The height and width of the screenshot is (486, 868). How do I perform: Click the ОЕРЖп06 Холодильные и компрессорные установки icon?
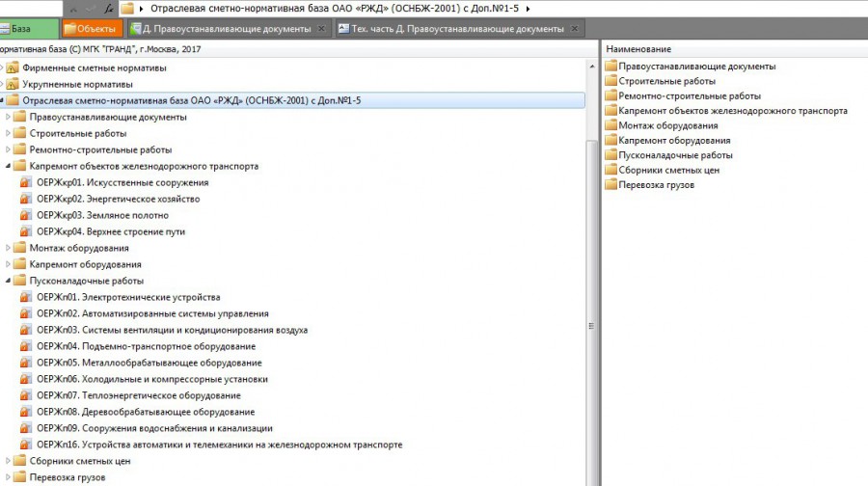pyautogui.click(x=26, y=379)
